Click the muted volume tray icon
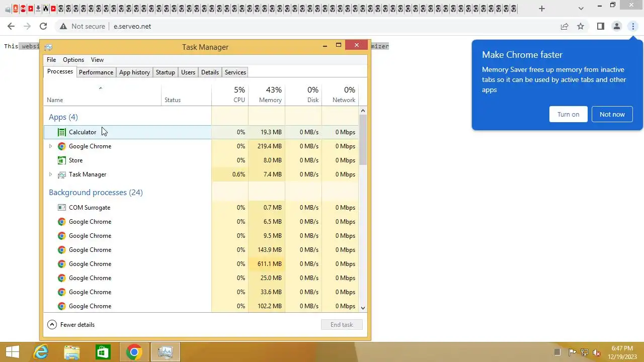The width and height of the screenshot is (644, 362). [597, 352]
